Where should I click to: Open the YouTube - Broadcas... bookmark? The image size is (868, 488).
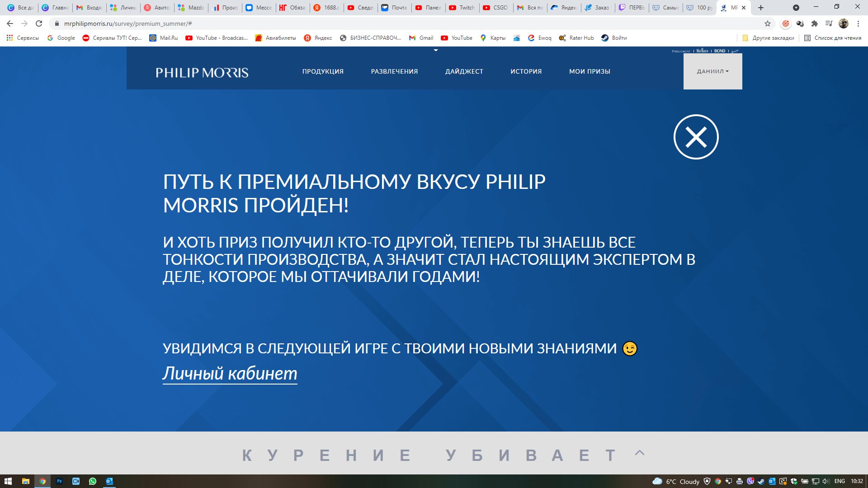(217, 38)
